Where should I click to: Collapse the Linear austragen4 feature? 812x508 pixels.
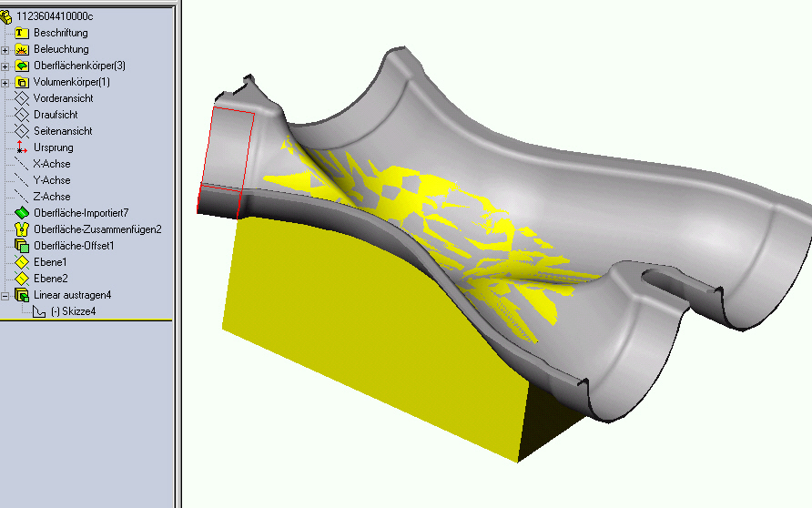(x=5, y=296)
